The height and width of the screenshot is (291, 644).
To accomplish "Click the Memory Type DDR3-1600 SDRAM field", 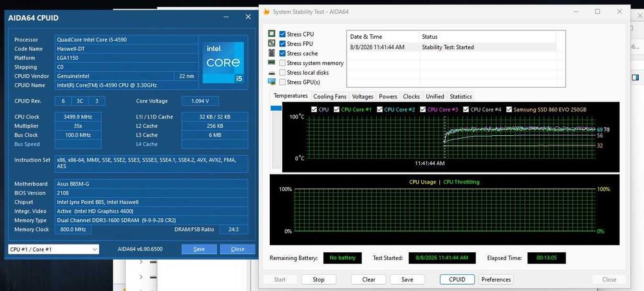I will [151, 220].
